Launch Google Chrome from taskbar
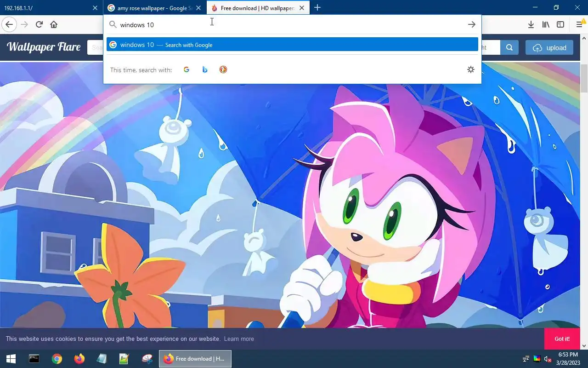Viewport: 588px width, 368px height. [57, 359]
